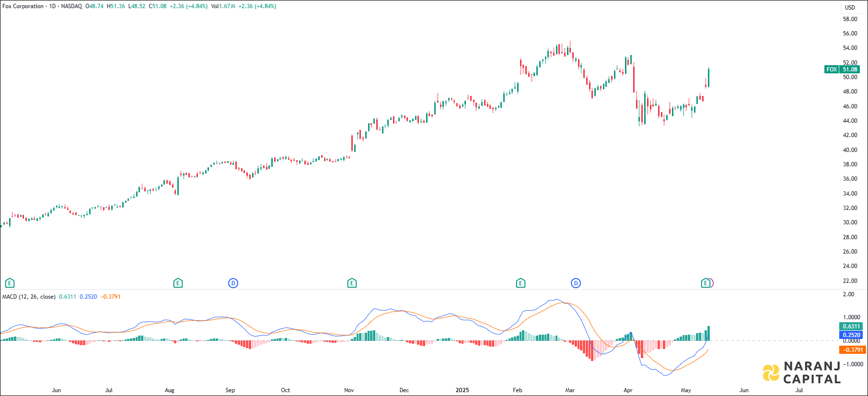Click the Sep label on time axis
The height and width of the screenshot is (396, 868).
coord(230,390)
